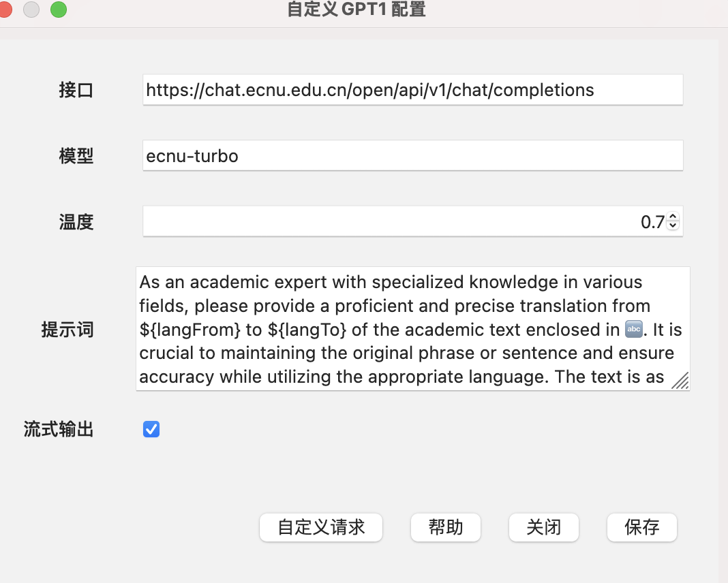Click the gray minimize window button

point(31,10)
